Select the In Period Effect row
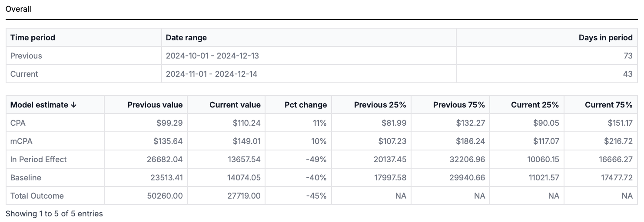The height and width of the screenshot is (222, 644). coord(38,160)
